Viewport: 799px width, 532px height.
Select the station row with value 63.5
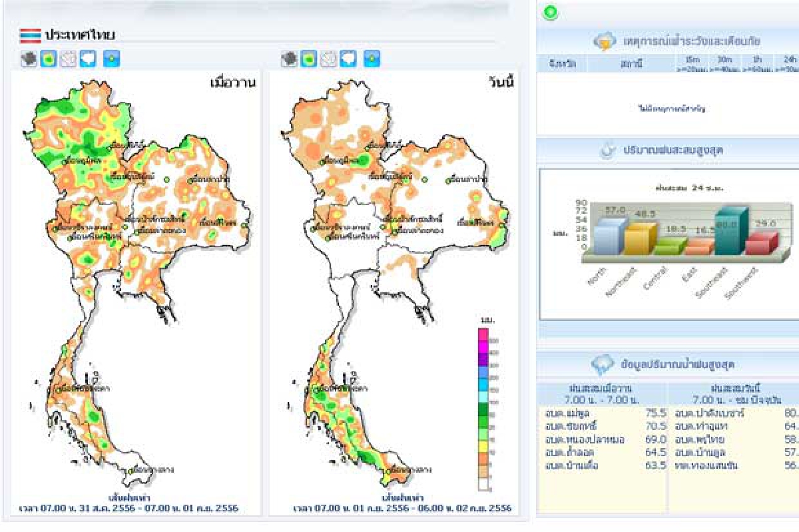[605, 465]
